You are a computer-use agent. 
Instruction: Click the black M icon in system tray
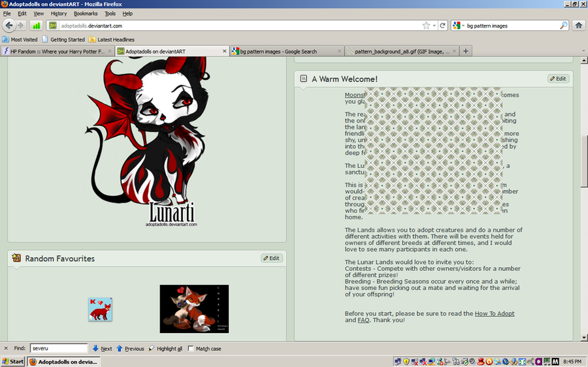[555, 361]
